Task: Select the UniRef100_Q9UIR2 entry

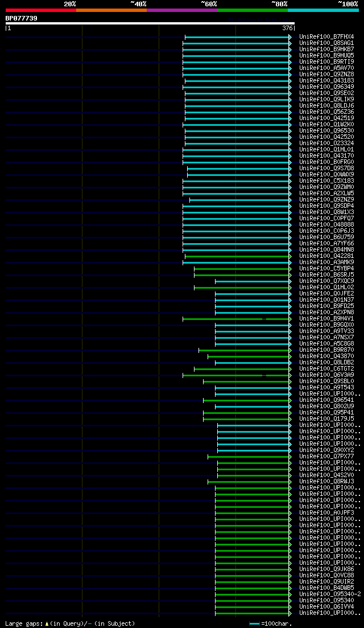Action: (x=326, y=582)
